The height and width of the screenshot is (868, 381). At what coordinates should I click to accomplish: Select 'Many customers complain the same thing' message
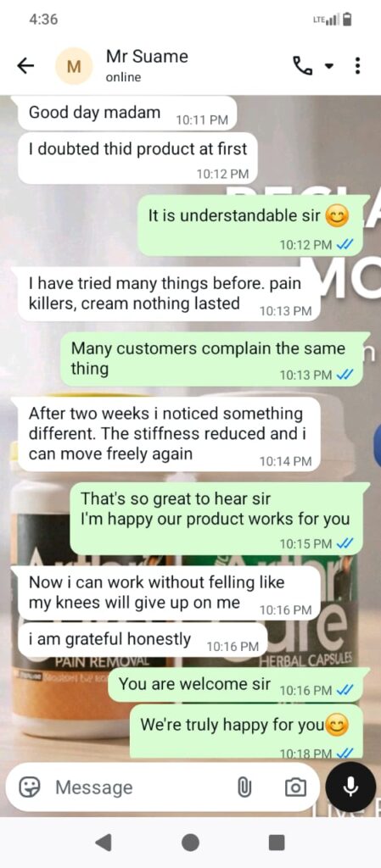[x=211, y=359]
